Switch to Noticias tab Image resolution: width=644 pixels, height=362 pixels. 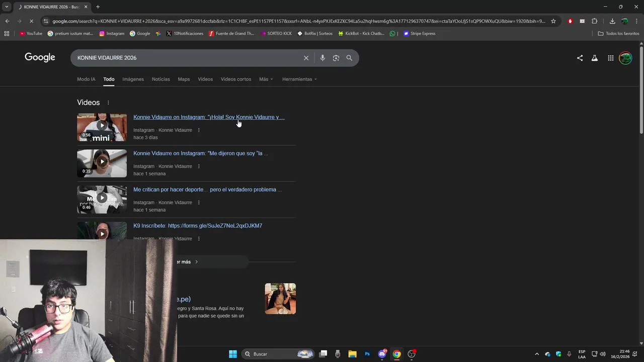(161, 79)
